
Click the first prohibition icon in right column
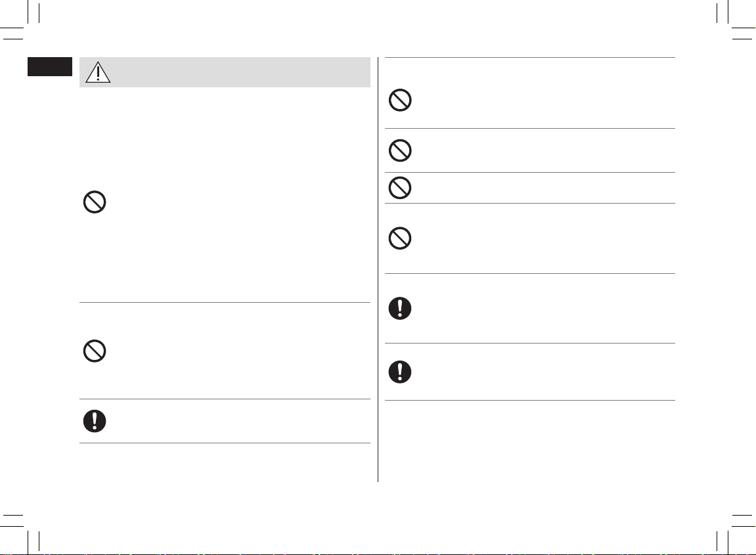pos(400,100)
